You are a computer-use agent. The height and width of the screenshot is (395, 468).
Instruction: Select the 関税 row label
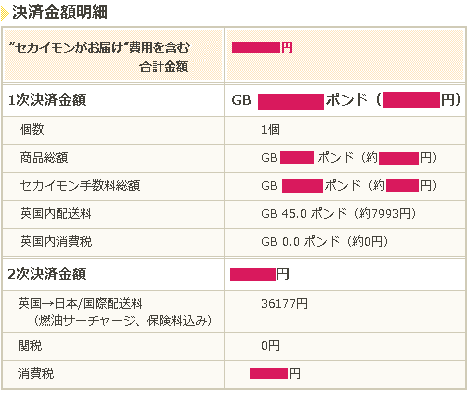click(30, 346)
